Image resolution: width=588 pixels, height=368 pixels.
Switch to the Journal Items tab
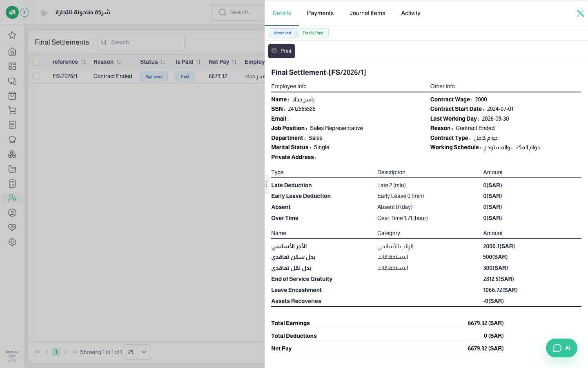click(367, 13)
